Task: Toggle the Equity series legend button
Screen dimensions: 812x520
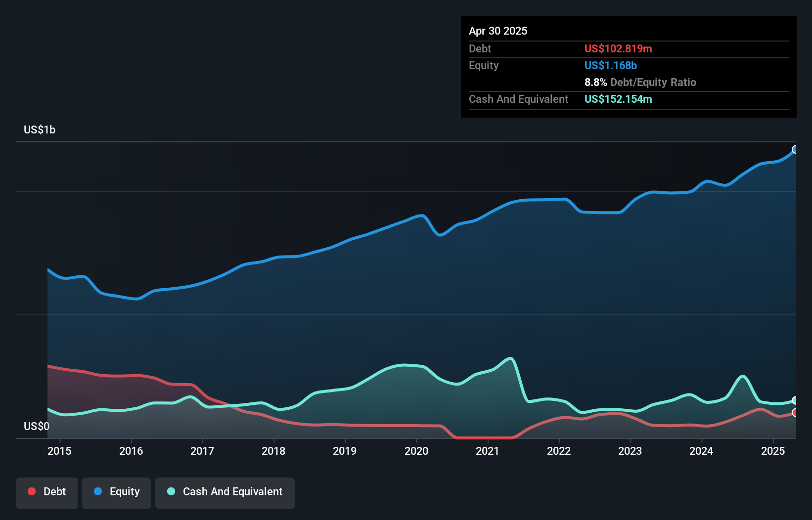Action: coord(117,492)
